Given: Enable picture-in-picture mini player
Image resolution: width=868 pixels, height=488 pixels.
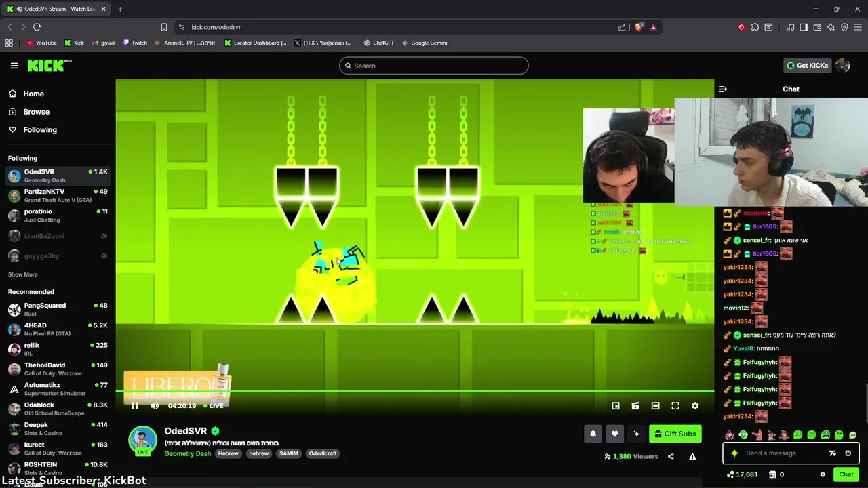Looking at the screenshot, I should coord(616,405).
